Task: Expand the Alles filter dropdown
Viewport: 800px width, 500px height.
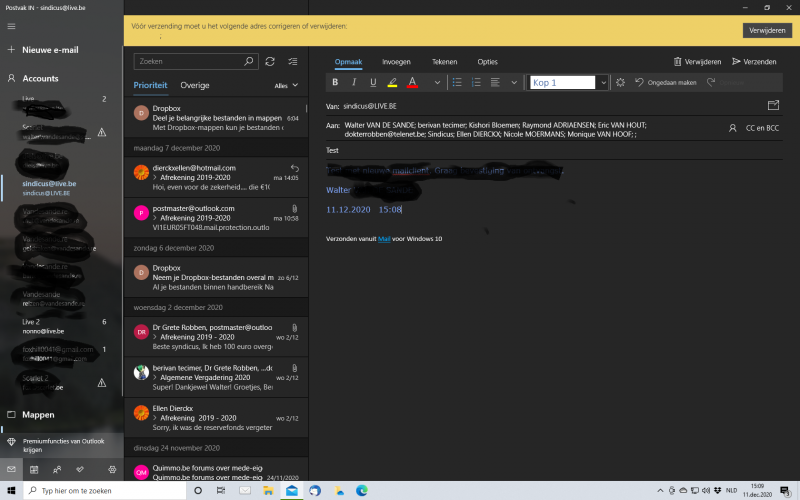Action: click(287, 86)
